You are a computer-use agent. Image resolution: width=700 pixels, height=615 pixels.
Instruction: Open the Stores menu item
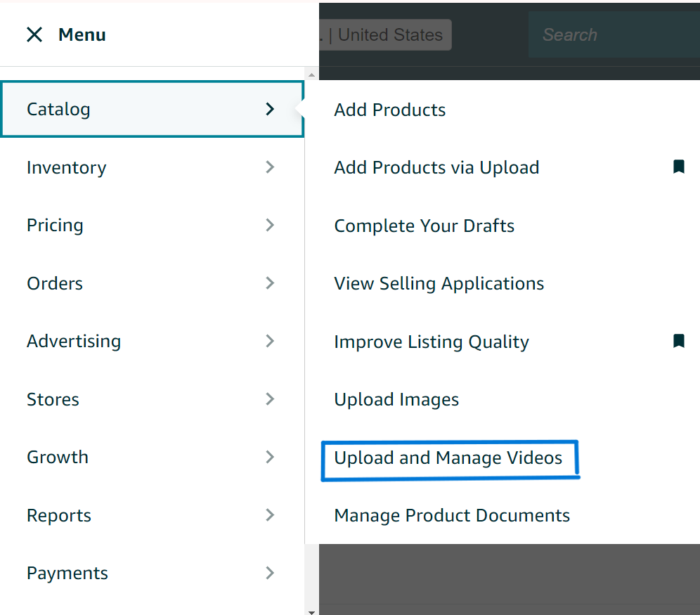coord(53,399)
